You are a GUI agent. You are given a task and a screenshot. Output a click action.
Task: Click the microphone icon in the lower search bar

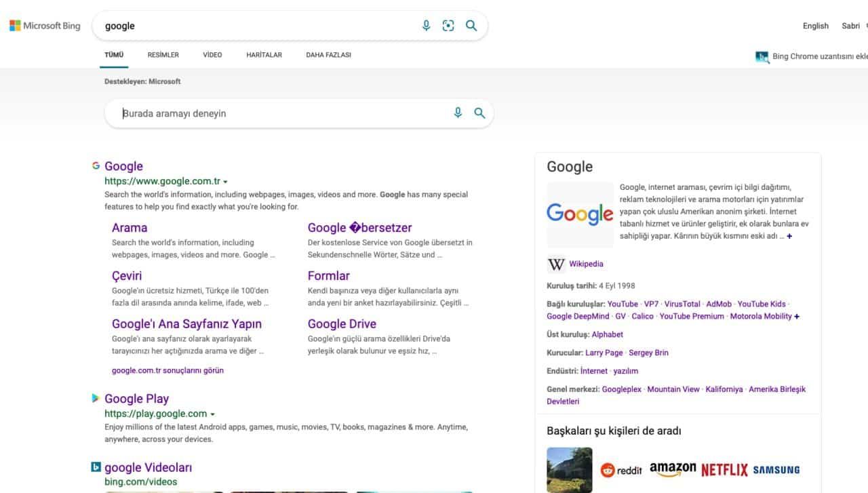[458, 113]
